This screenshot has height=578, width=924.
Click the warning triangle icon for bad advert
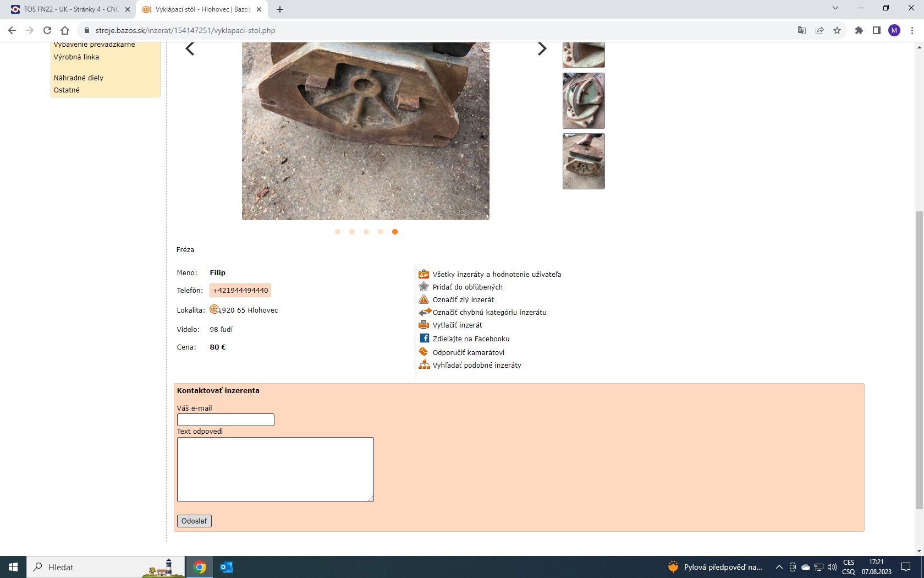pyautogui.click(x=424, y=299)
